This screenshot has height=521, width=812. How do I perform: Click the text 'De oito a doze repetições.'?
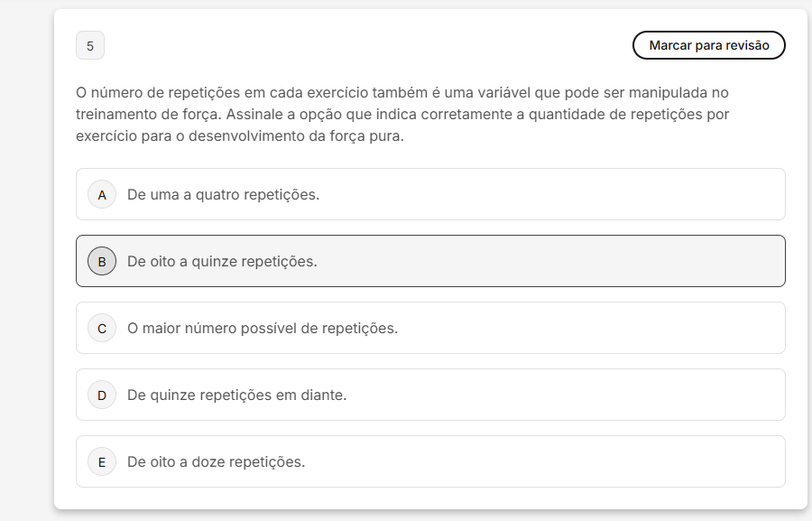[x=216, y=461]
